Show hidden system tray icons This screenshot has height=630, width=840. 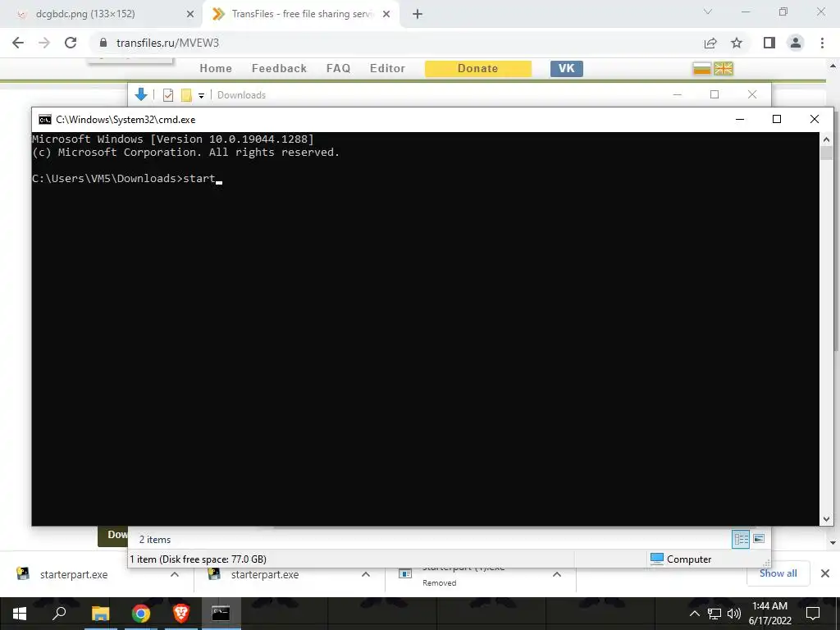(x=694, y=614)
